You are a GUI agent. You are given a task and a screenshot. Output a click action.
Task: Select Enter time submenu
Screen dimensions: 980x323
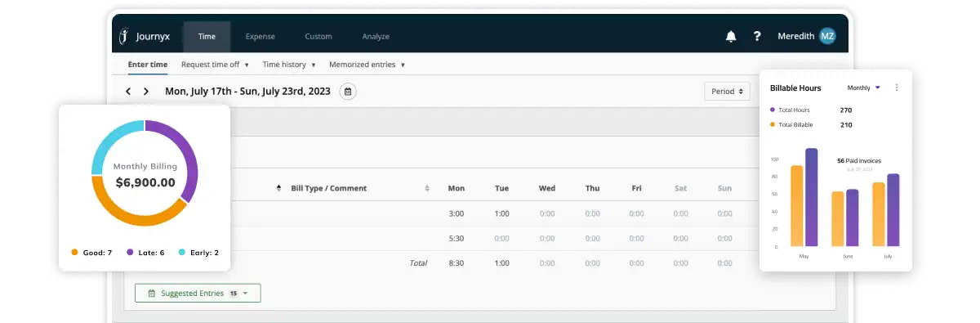point(148,64)
